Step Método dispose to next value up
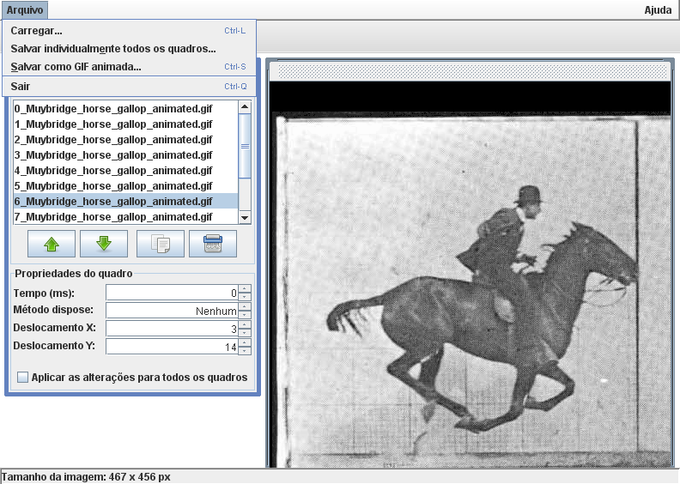The height and width of the screenshot is (484, 680). [245, 307]
